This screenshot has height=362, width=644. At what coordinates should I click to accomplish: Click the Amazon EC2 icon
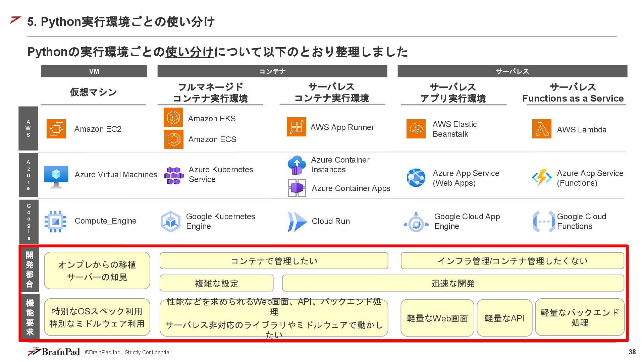(x=56, y=129)
